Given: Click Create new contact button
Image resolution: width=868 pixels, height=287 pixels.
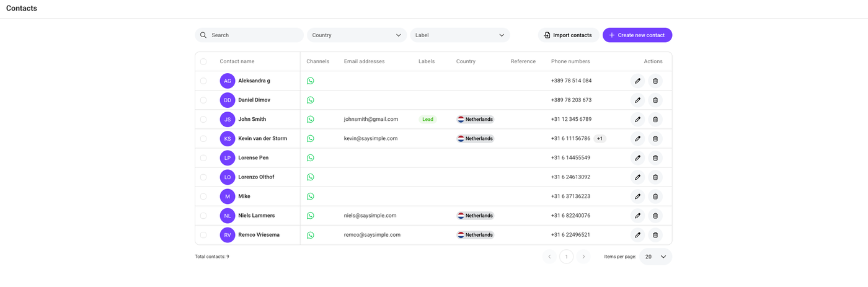Looking at the screenshot, I should point(637,35).
